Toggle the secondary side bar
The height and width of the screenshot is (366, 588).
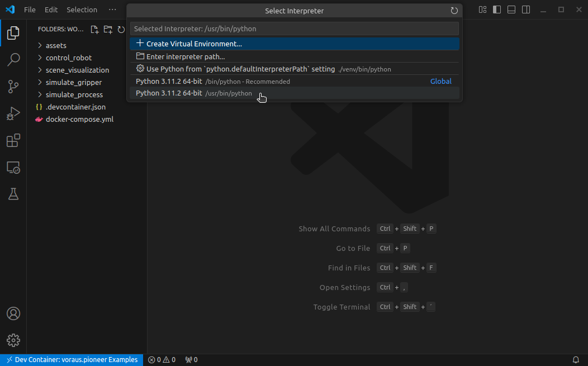(526, 9)
